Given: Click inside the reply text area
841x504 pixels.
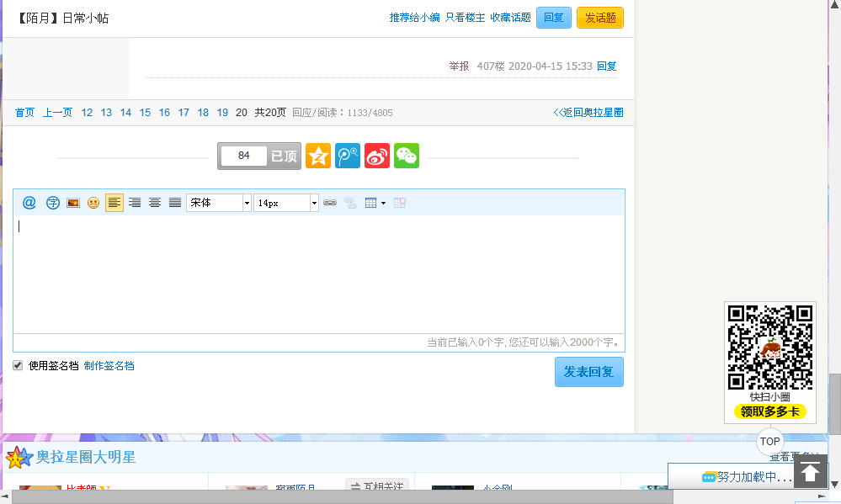Looking at the screenshot, I should (x=318, y=273).
